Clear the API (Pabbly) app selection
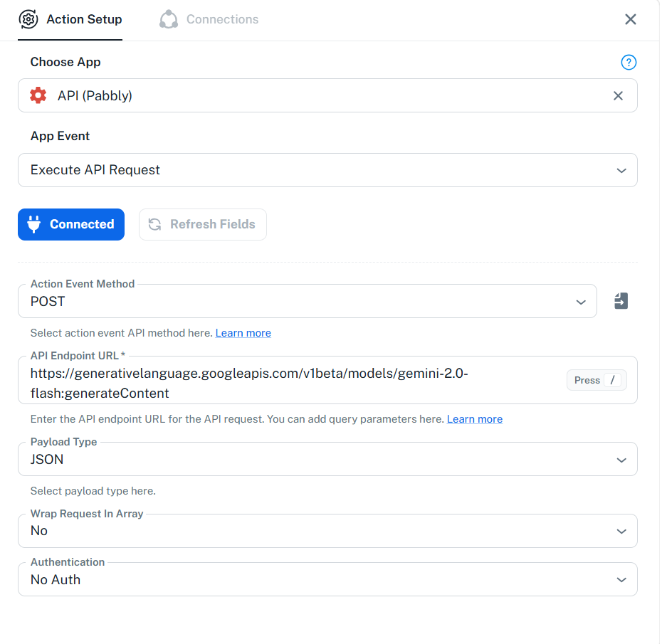 click(619, 96)
